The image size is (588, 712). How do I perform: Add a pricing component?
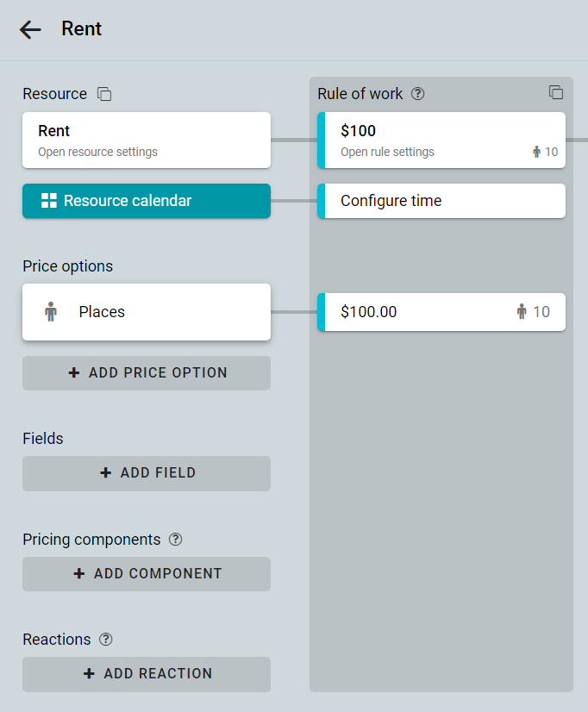coord(147,574)
